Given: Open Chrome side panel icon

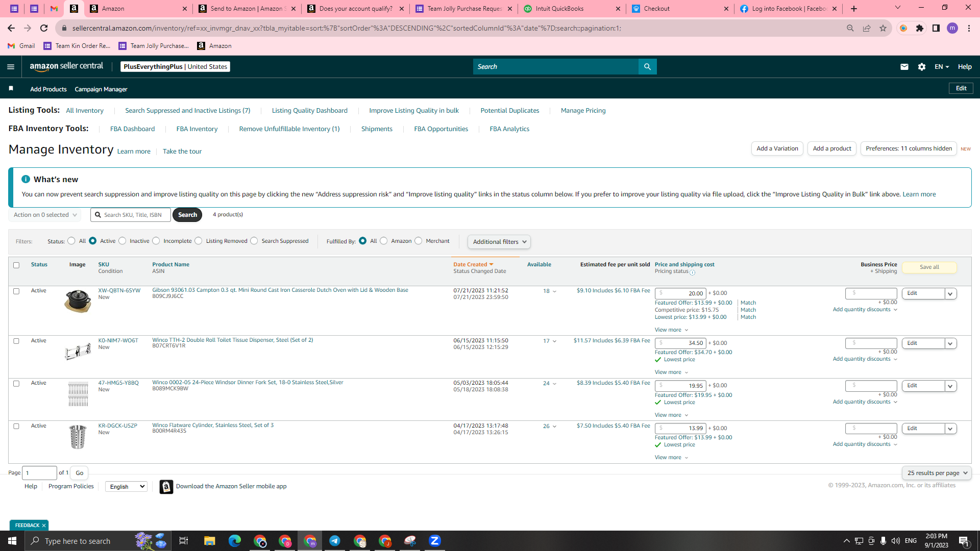Looking at the screenshot, I should pyautogui.click(x=936, y=29).
